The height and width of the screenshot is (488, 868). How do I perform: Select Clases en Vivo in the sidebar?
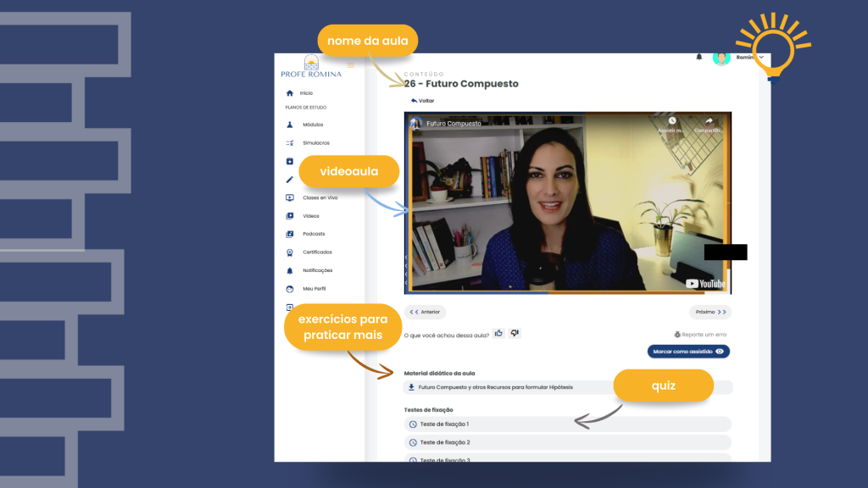(320, 197)
